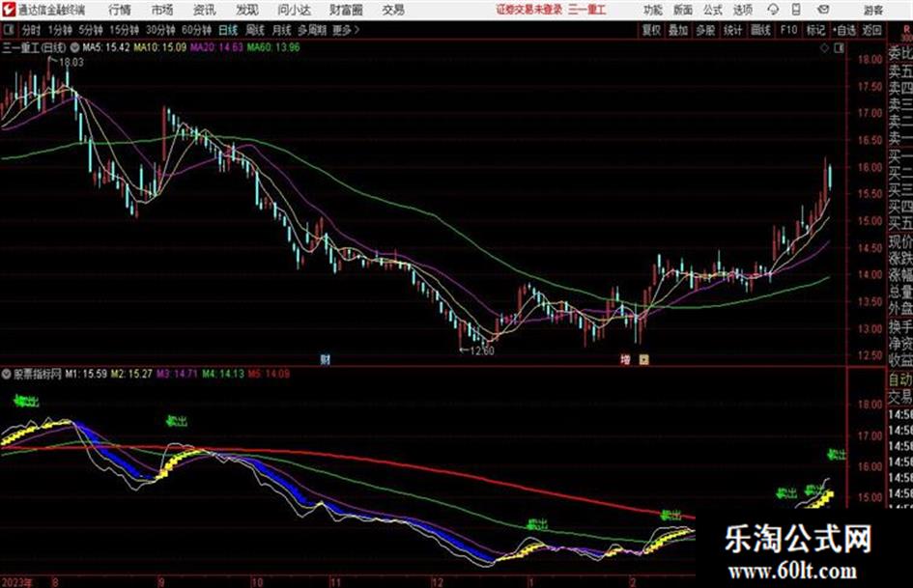Select the 多周期 tab
This screenshot has width=913, height=588.
(x=312, y=30)
